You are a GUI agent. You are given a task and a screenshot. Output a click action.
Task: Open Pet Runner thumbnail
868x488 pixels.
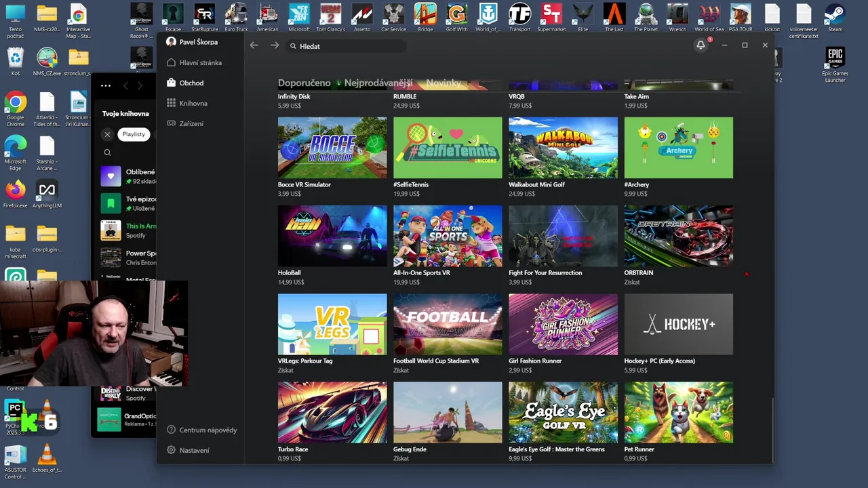(x=678, y=412)
